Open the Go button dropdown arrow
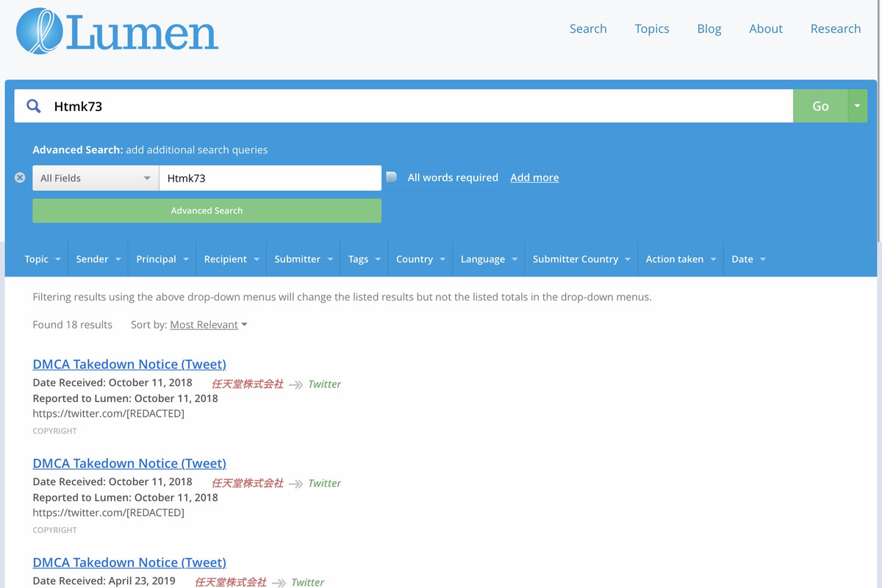This screenshot has width=882, height=588. tap(857, 106)
